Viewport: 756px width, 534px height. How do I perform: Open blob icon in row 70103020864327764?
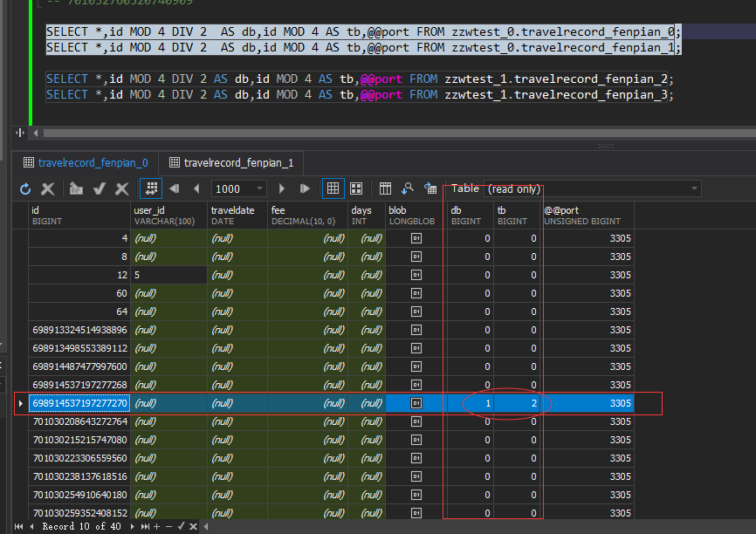tap(416, 421)
